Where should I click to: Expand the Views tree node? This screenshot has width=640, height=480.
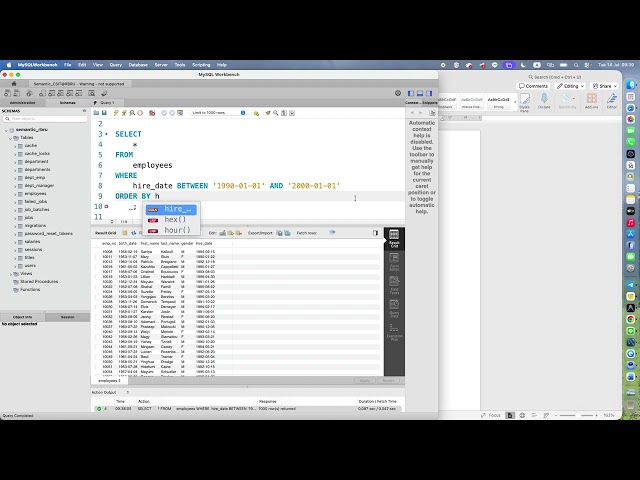(x=11, y=274)
